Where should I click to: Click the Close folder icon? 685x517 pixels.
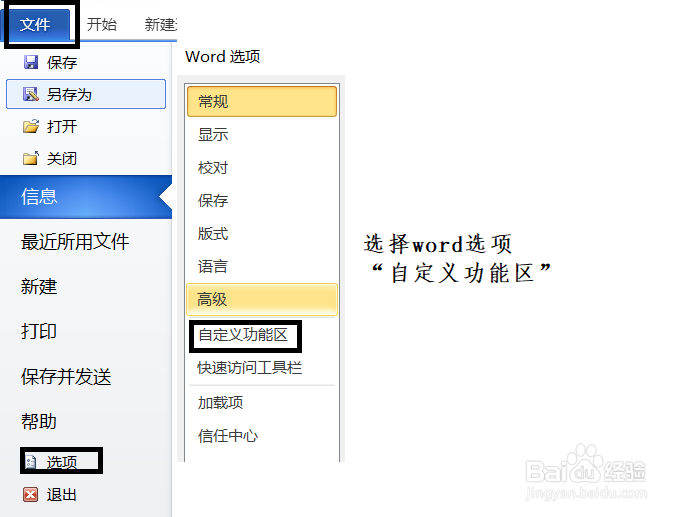pos(31,158)
